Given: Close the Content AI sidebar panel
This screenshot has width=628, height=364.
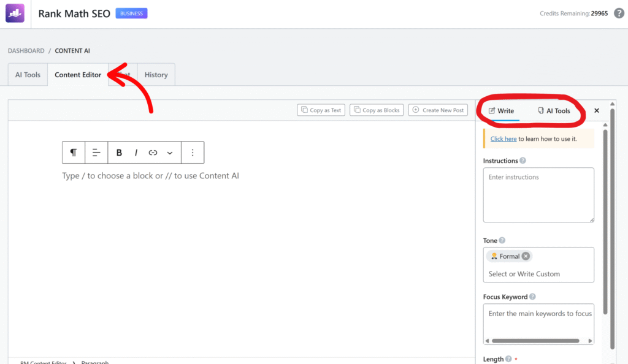Looking at the screenshot, I should [596, 110].
